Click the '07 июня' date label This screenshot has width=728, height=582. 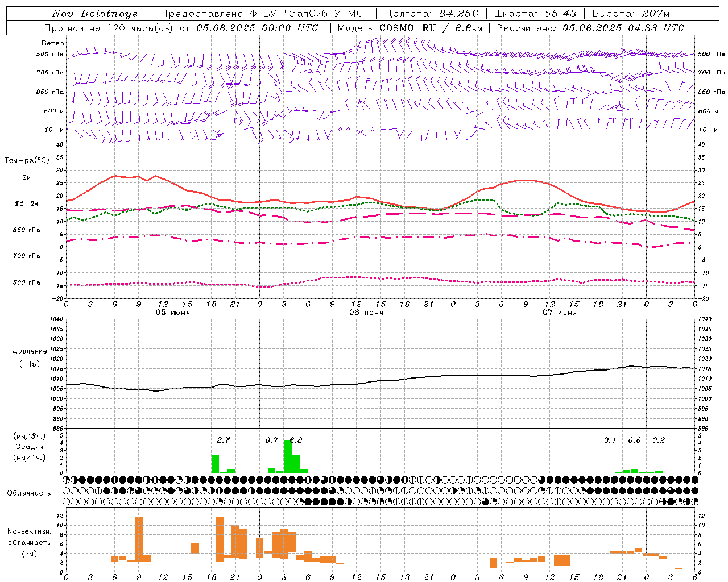pos(560,313)
